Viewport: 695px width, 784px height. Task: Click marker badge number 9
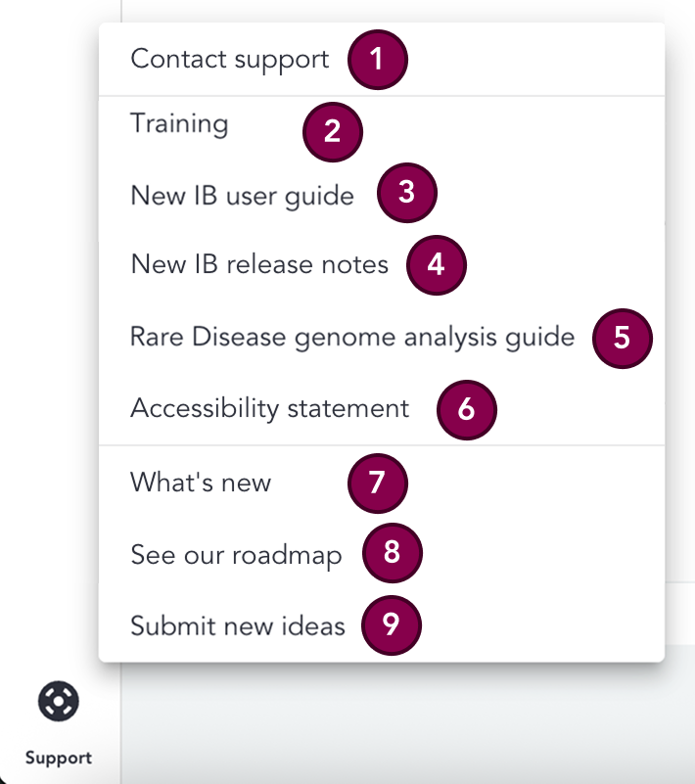point(392,625)
